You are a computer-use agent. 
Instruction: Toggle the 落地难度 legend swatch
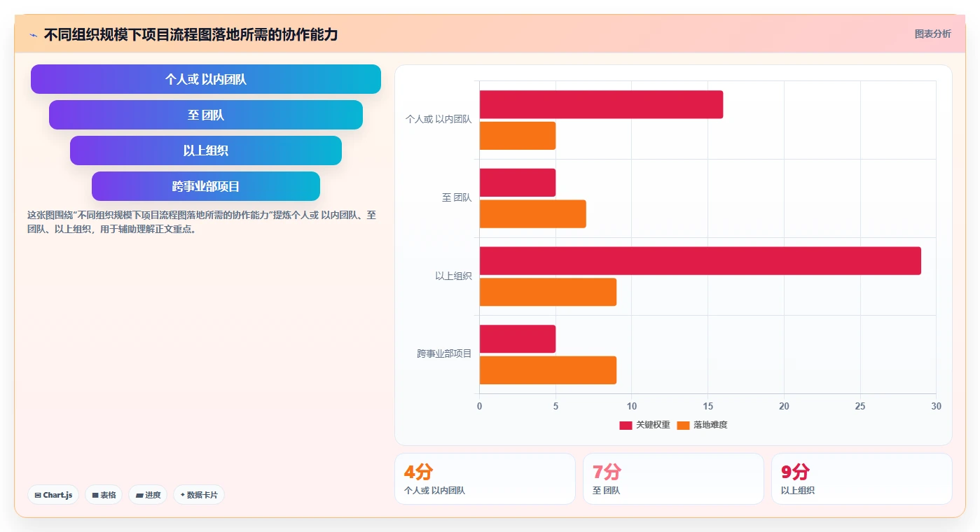(684, 425)
